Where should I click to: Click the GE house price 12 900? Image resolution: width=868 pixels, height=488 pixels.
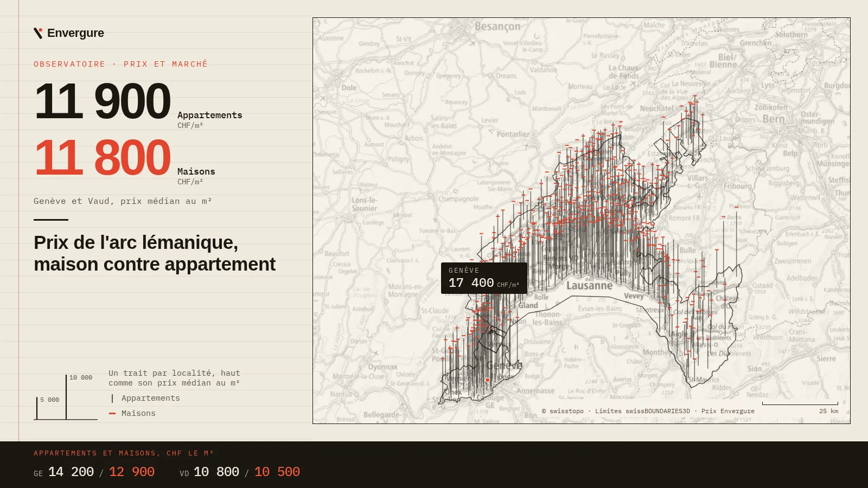click(x=132, y=472)
